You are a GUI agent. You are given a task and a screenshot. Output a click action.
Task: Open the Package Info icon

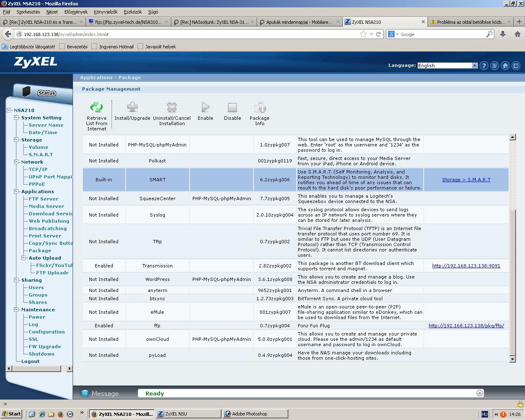tap(260, 107)
